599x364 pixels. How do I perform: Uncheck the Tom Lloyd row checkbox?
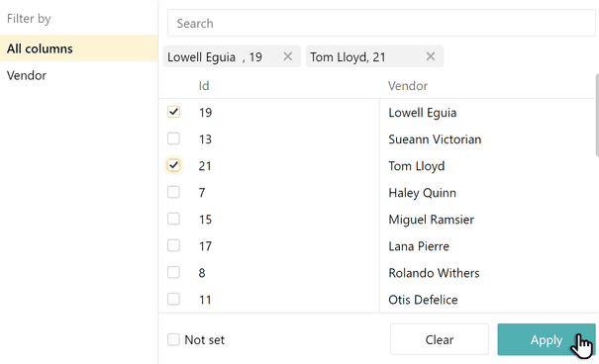(173, 165)
